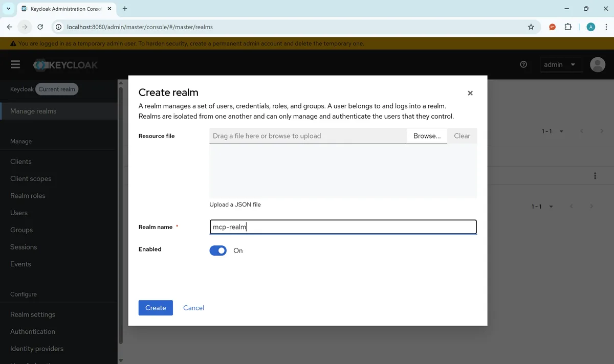This screenshot has height=364, width=614.
Task: View Sessions in the sidebar
Action: [24, 247]
